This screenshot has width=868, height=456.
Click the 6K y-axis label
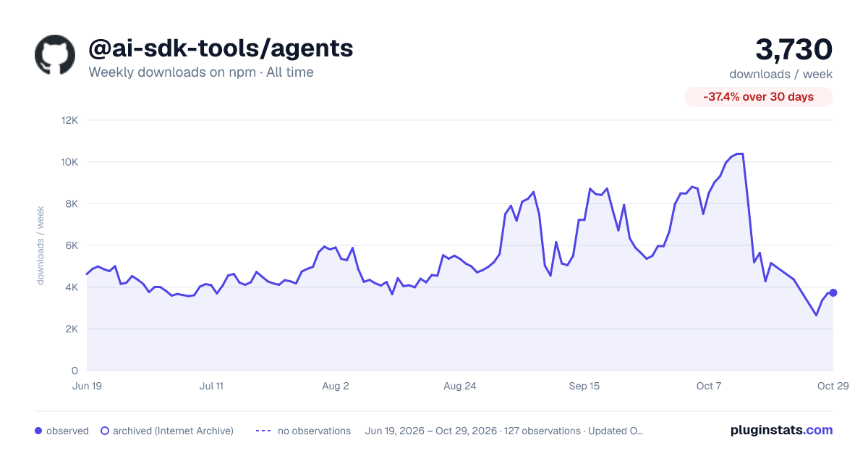click(72, 245)
